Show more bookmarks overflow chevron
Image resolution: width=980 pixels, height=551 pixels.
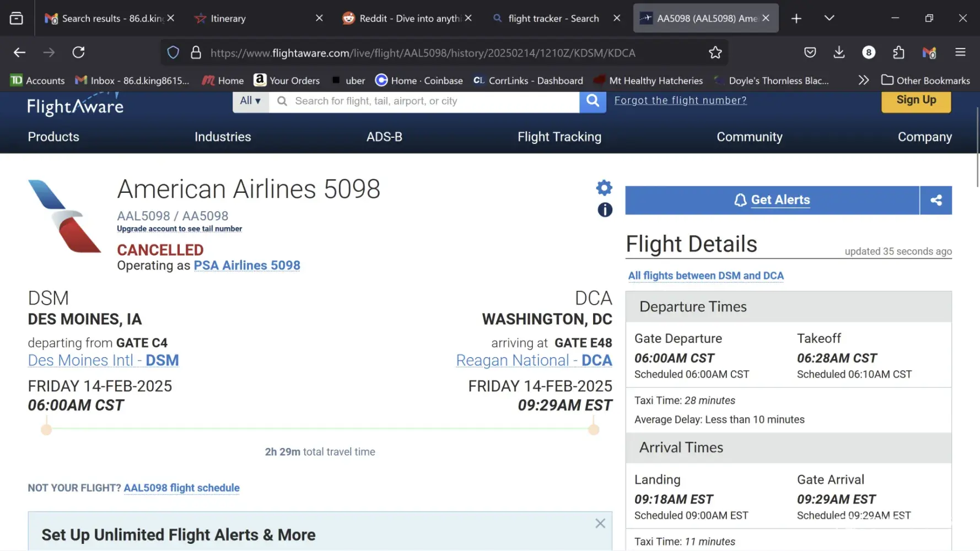click(863, 80)
